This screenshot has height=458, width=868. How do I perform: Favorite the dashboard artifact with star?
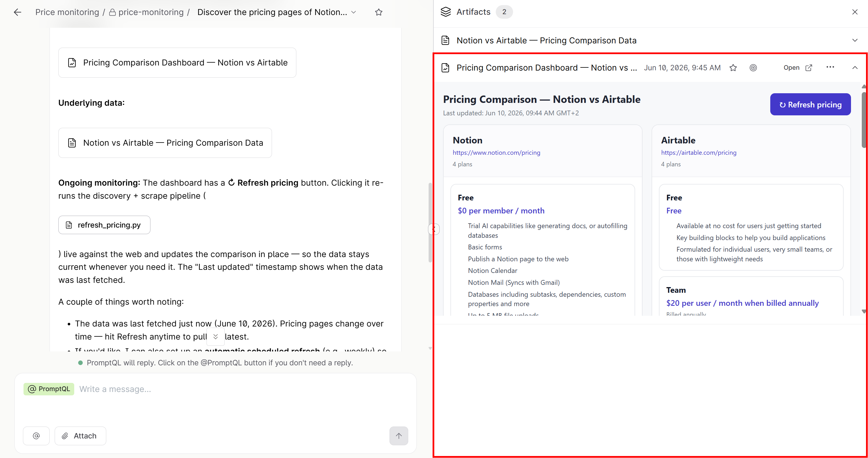(733, 68)
